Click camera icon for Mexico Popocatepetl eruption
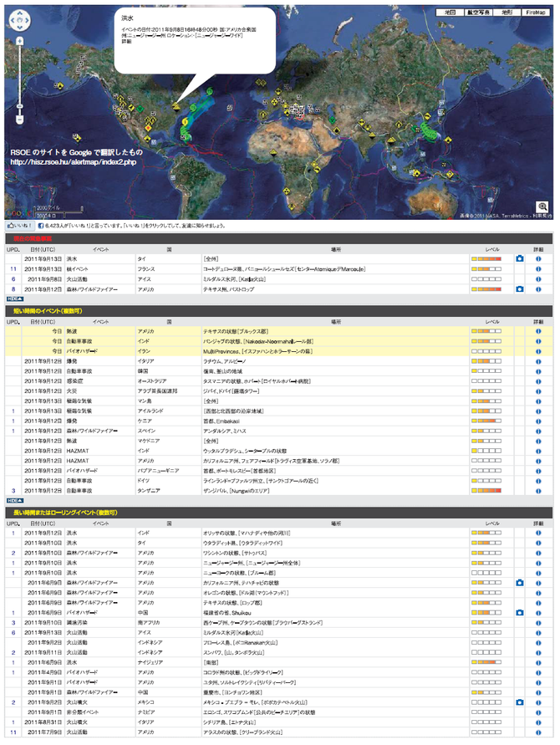 (x=519, y=702)
